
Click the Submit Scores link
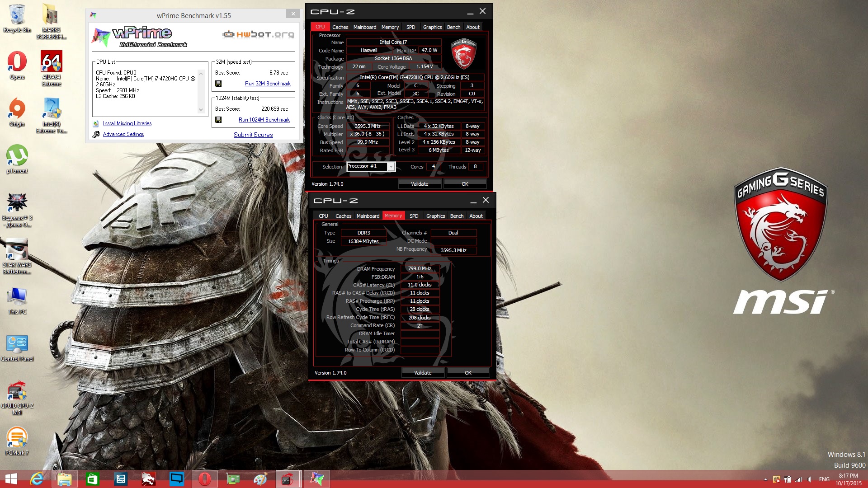pos(253,135)
